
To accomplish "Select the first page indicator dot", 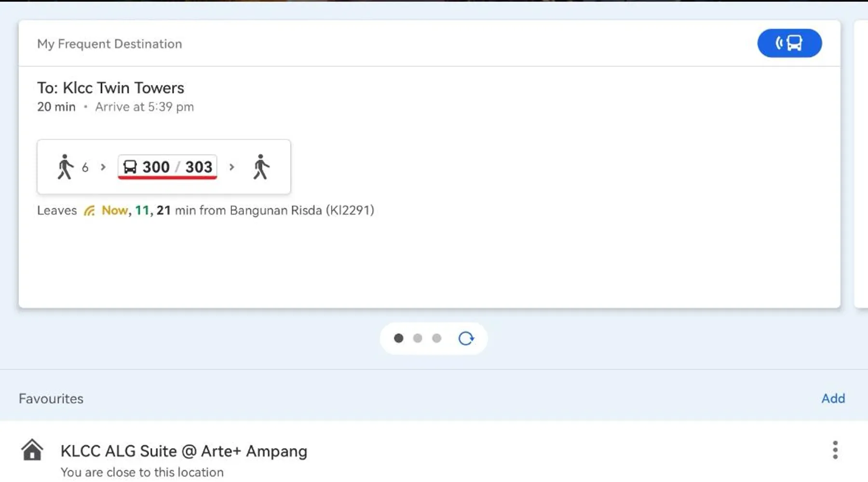I will coord(398,338).
